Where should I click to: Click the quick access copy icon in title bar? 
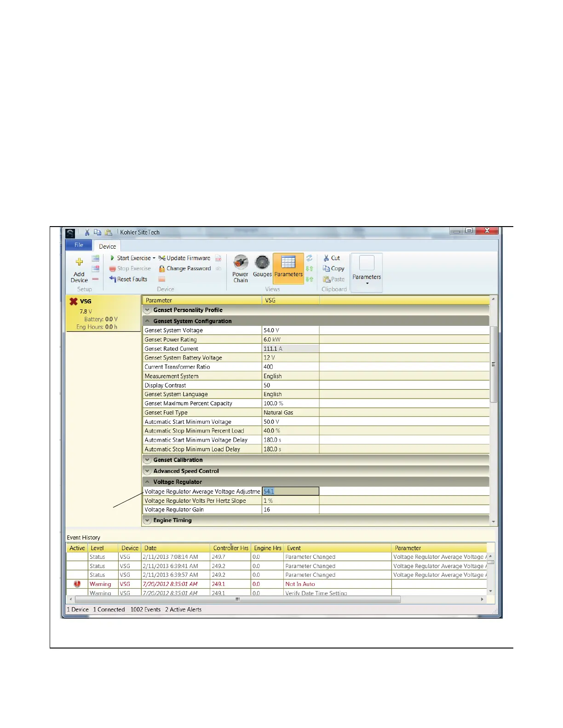coord(98,233)
